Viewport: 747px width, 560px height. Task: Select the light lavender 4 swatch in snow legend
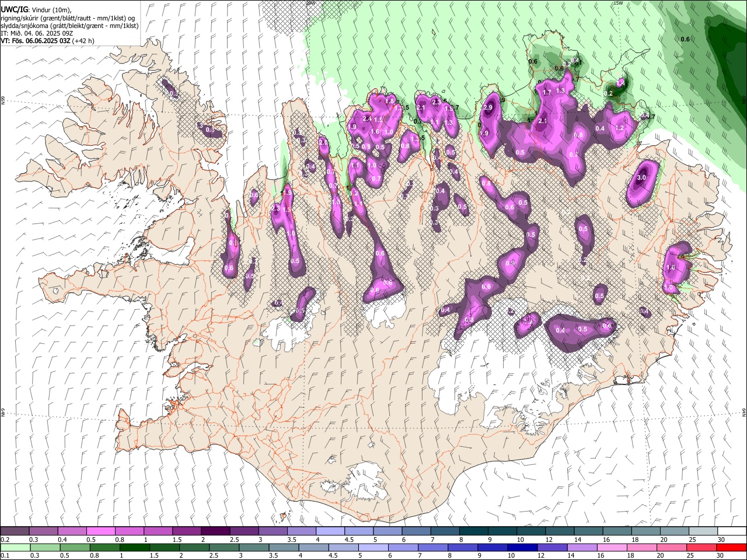click(x=329, y=531)
